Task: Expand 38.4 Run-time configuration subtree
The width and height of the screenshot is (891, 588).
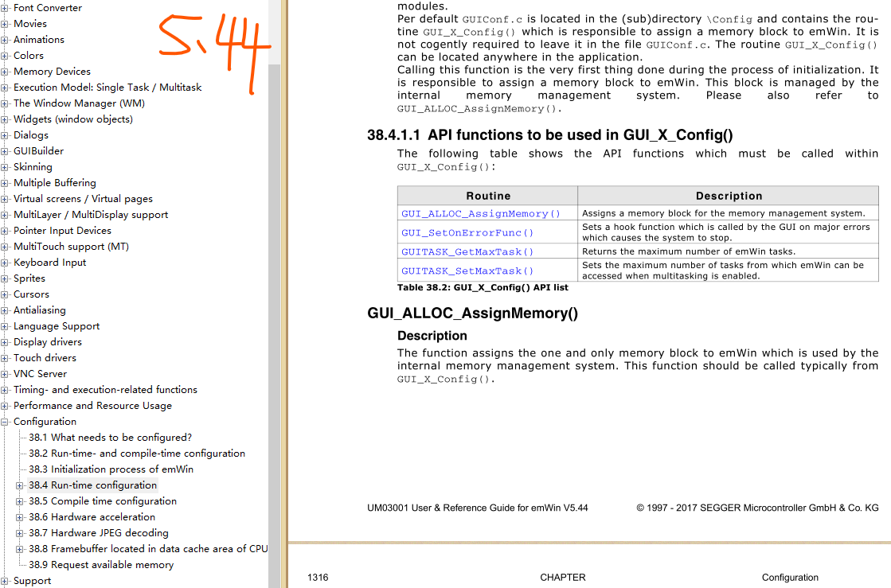Action: point(20,485)
